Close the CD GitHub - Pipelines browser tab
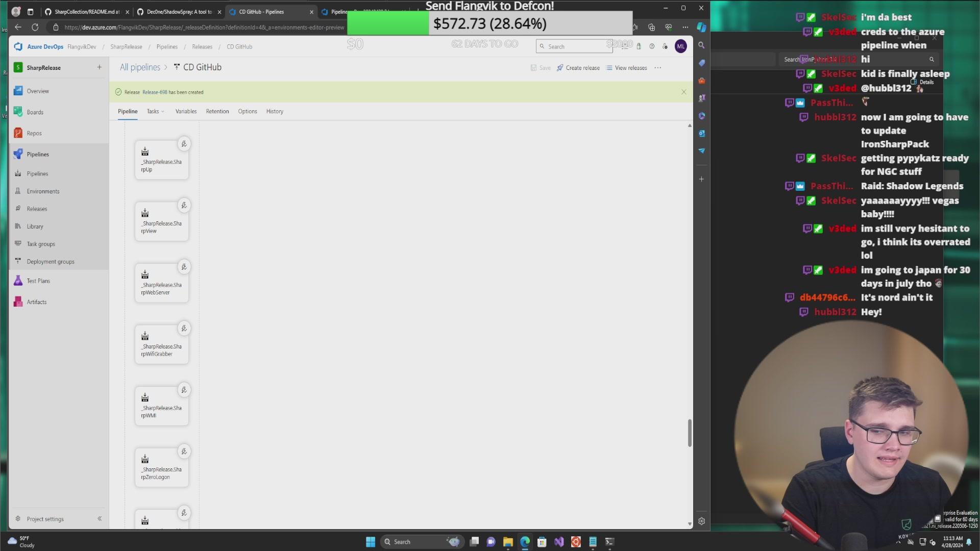This screenshot has height=551, width=980. (311, 12)
